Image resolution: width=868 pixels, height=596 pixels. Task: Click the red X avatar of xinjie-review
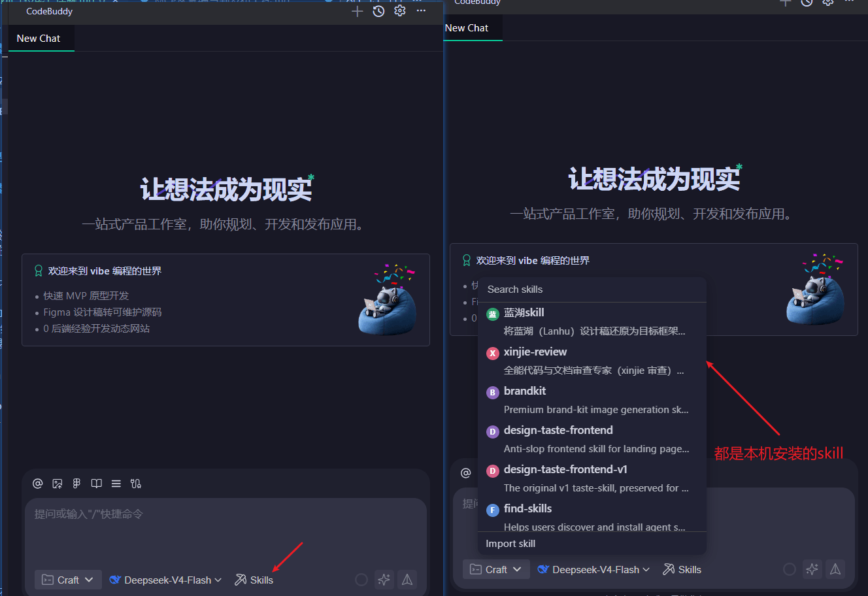493,354
